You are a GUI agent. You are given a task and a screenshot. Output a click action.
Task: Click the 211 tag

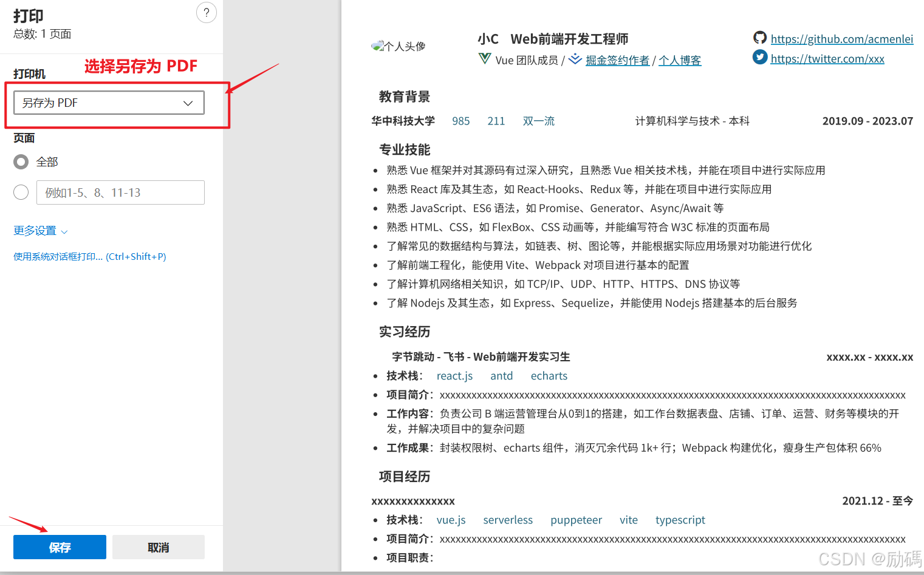[x=496, y=121]
